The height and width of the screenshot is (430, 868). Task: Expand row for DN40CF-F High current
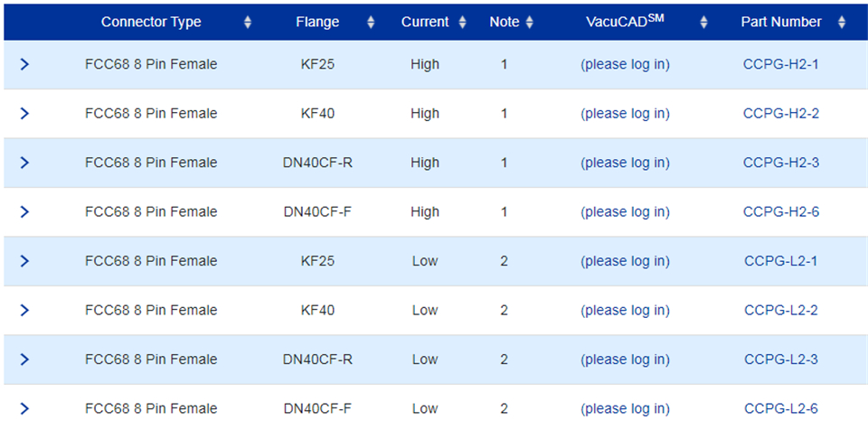24,212
